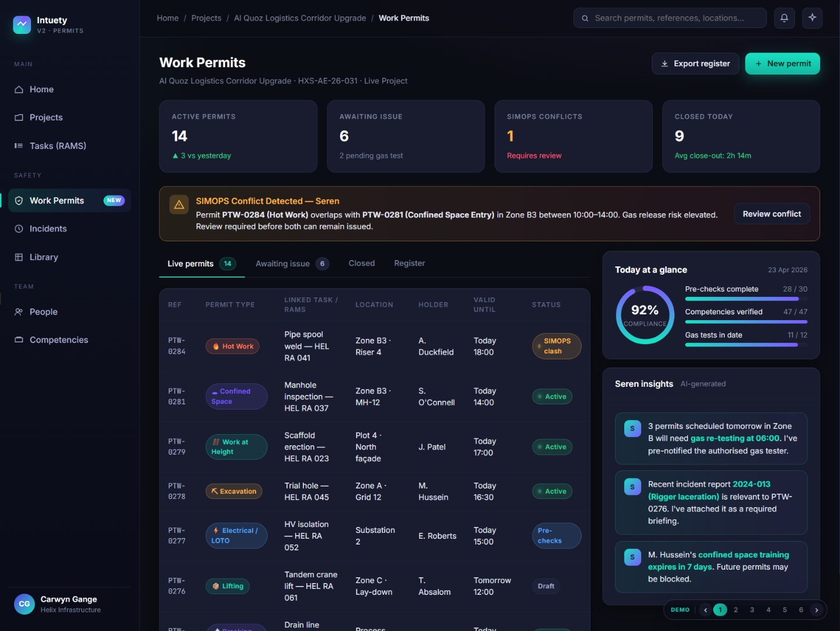Open Tasks (RAMS) using its list icon
Viewport: 840px width, 631px height.
[18, 145]
